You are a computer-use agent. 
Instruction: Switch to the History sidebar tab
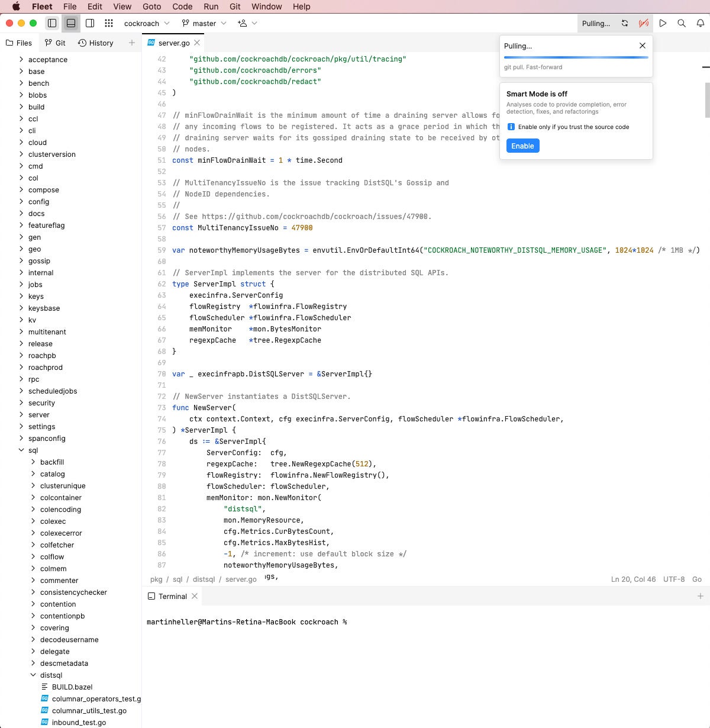coord(96,43)
